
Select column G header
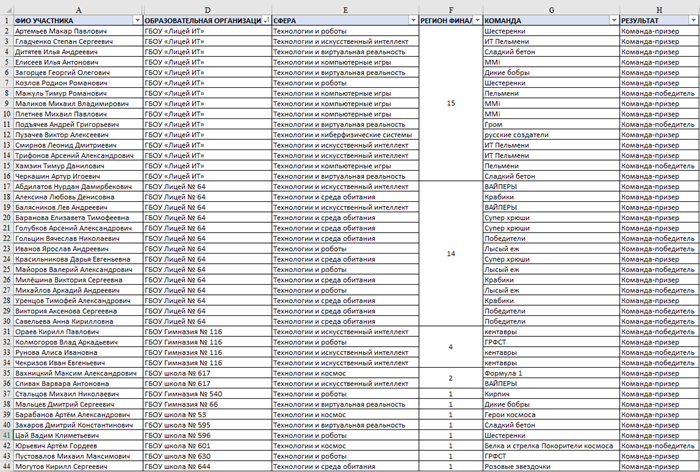[549, 7]
